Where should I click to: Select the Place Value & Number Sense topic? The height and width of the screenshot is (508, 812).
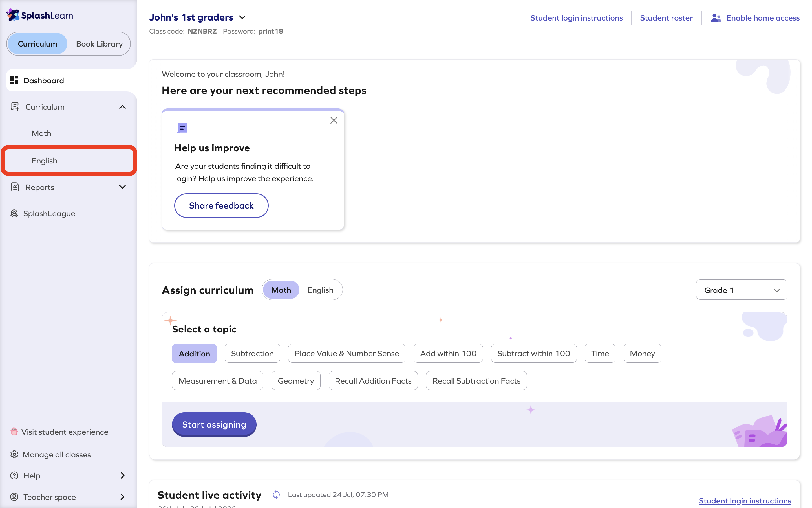click(x=347, y=353)
